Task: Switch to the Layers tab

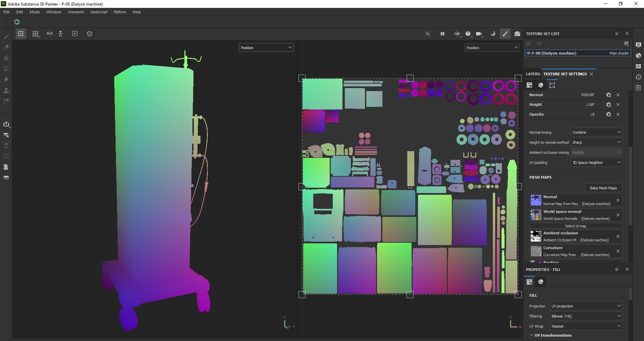Action: [x=533, y=74]
